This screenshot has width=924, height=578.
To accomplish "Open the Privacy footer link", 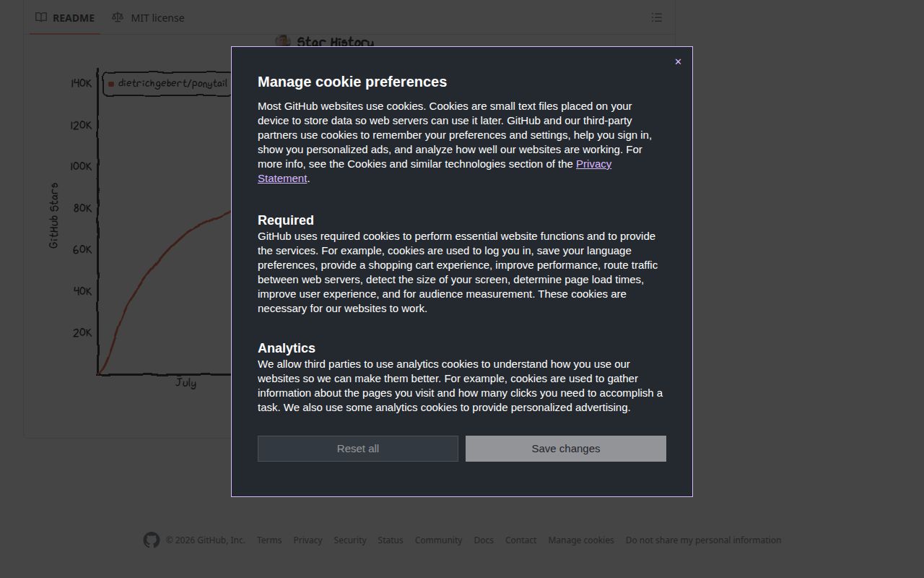I will pyautogui.click(x=308, y=540).
